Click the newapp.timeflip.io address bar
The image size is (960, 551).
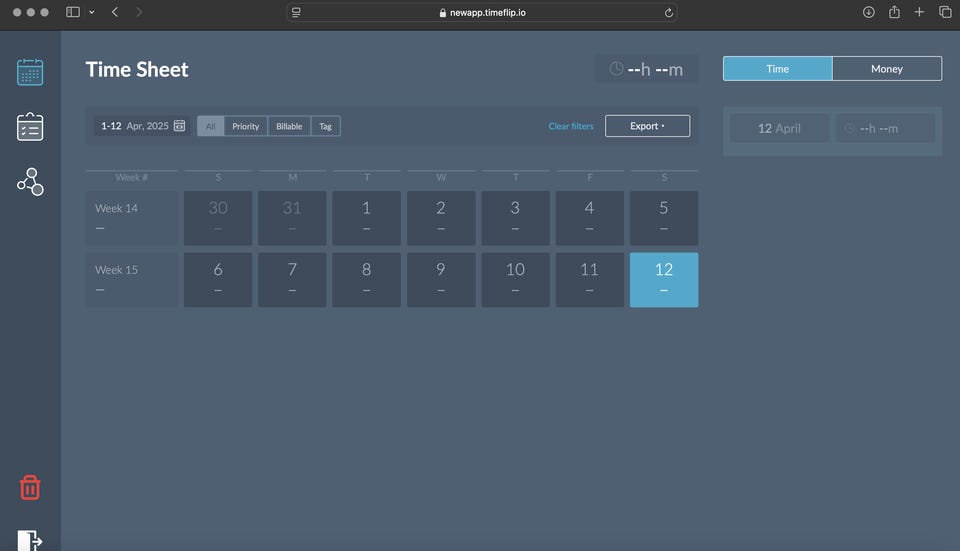pyautogui.click(x=482, y=12)
